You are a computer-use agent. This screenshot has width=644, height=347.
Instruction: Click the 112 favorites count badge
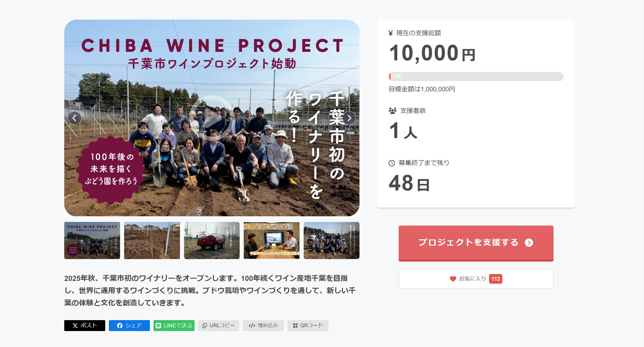click(x=495, y=279)
